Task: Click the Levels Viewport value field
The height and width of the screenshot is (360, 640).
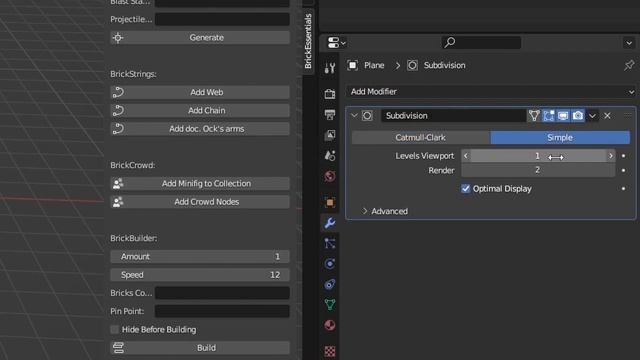Action: click(538, 156)
